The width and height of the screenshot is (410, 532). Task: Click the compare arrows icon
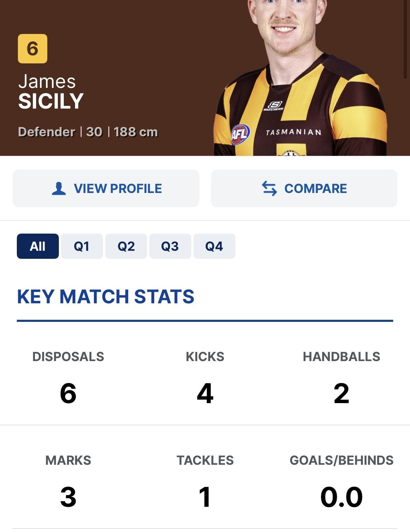(x=269, y=188)
